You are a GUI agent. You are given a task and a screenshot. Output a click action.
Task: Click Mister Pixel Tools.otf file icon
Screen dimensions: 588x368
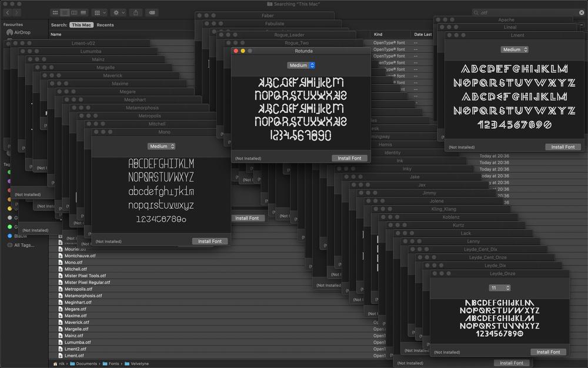(x=61, y=276)
